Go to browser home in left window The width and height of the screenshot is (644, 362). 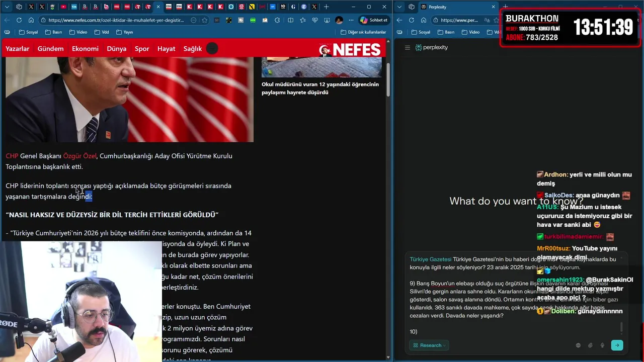(x=31, y=20)
